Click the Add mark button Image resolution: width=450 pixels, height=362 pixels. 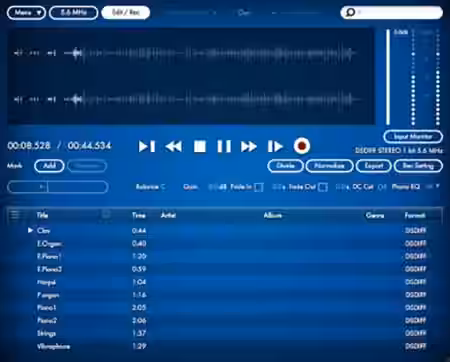click(x=49, y=166)
